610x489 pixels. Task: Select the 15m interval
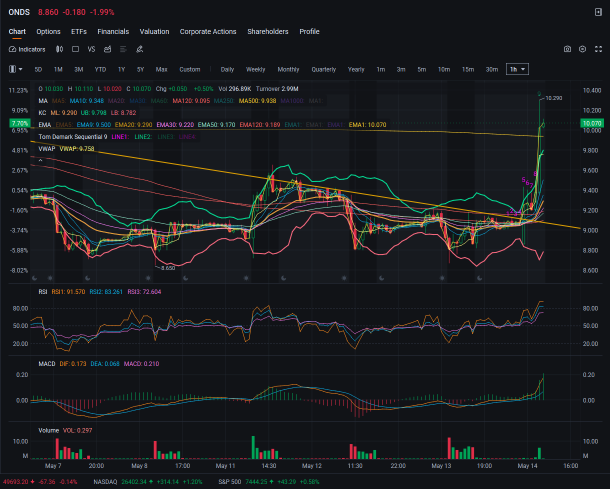tap(468, 69)
